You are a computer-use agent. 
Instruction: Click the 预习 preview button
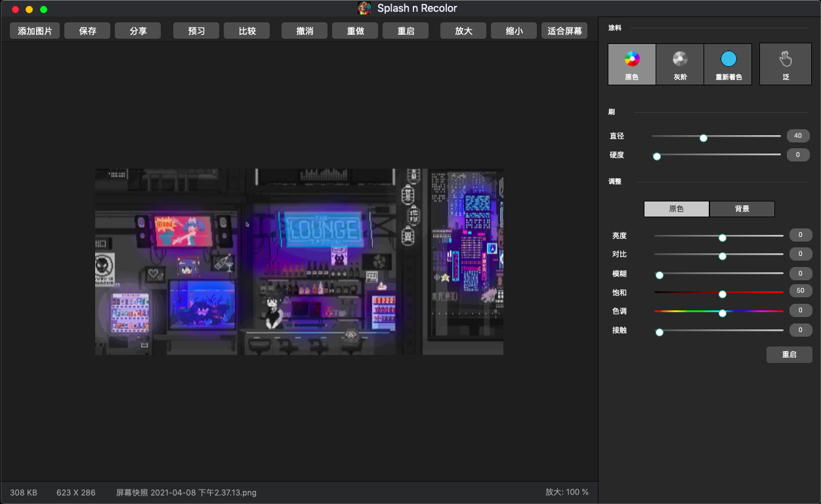(196, 31)
